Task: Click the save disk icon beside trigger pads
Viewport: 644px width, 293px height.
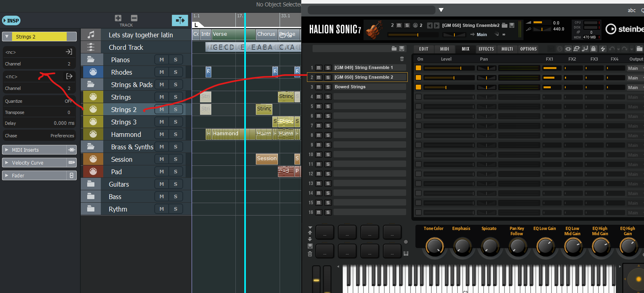Action: 310,246
